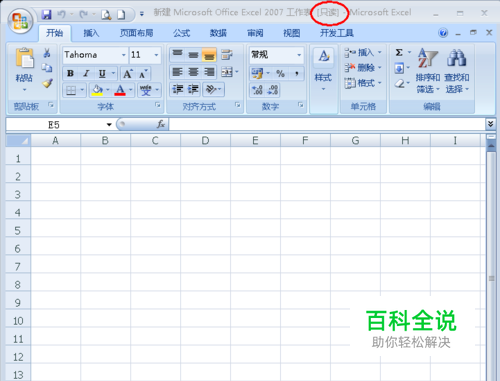500x381 pixels.
Task: Decrease decimal places
Action: (273, 90)
